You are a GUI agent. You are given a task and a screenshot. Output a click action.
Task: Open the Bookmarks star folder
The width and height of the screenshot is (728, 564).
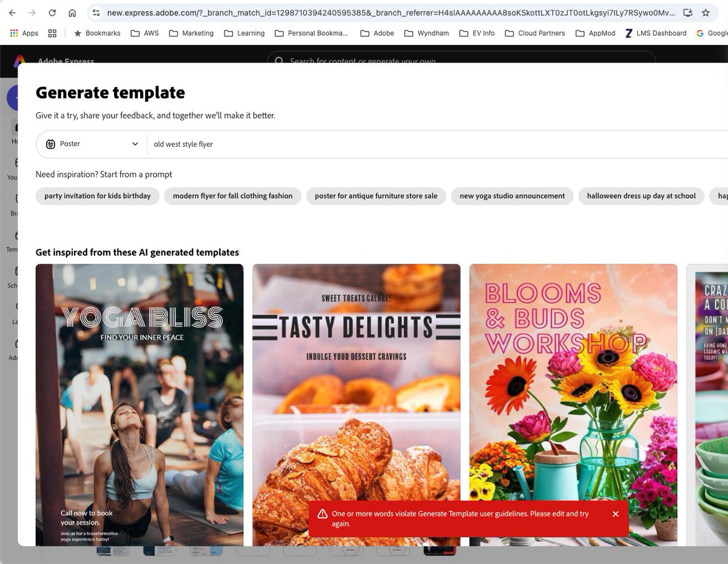click(x=97, y=33)
